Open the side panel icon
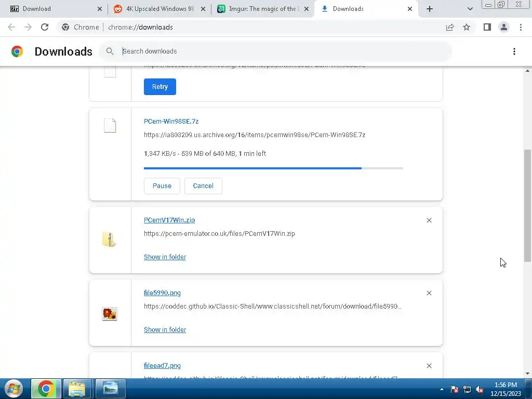532x399 pixels. pos(487,27)
